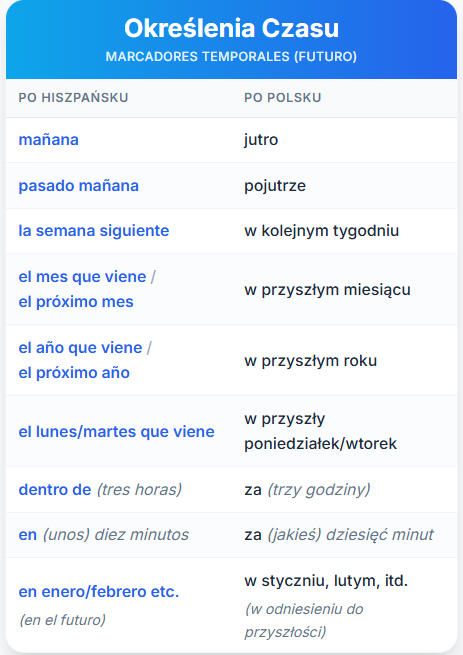Click w styczniu, lutym, itd. text
Viewport: 463px width, 655px height.
[x=326, y=581]
